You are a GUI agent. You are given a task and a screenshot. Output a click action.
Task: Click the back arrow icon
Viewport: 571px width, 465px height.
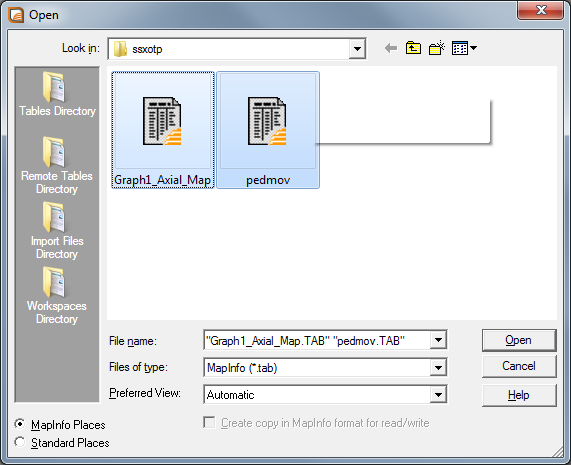(x=391, y=48)
